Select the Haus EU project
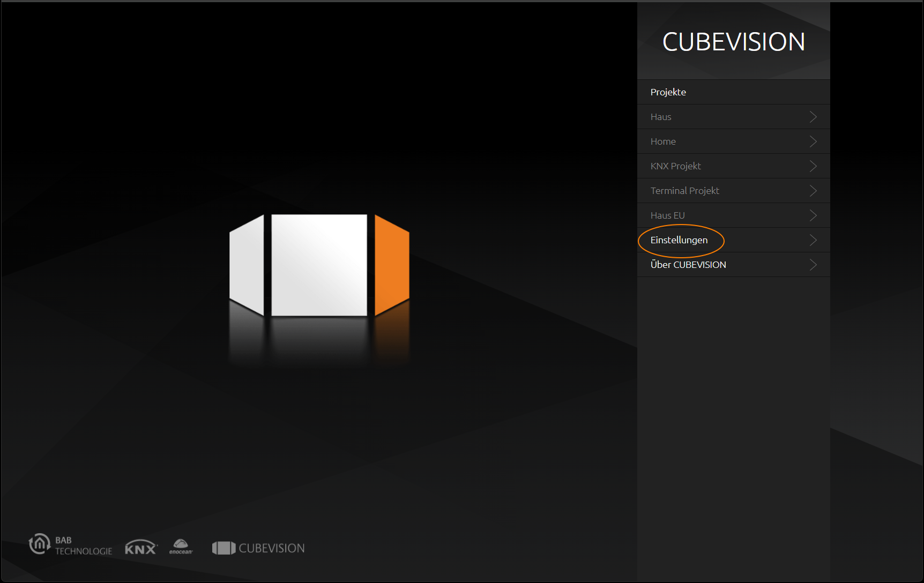 (x=733, y=215)
